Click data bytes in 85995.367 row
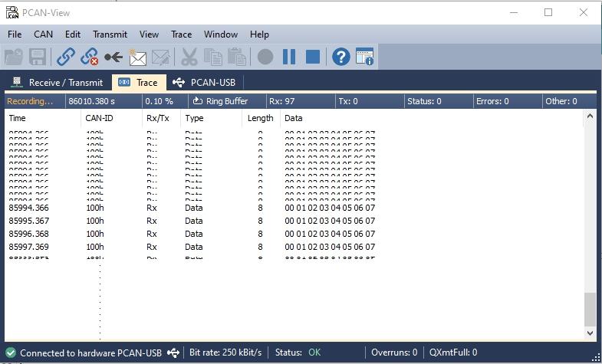602x364 pixels. coord(330,221)
